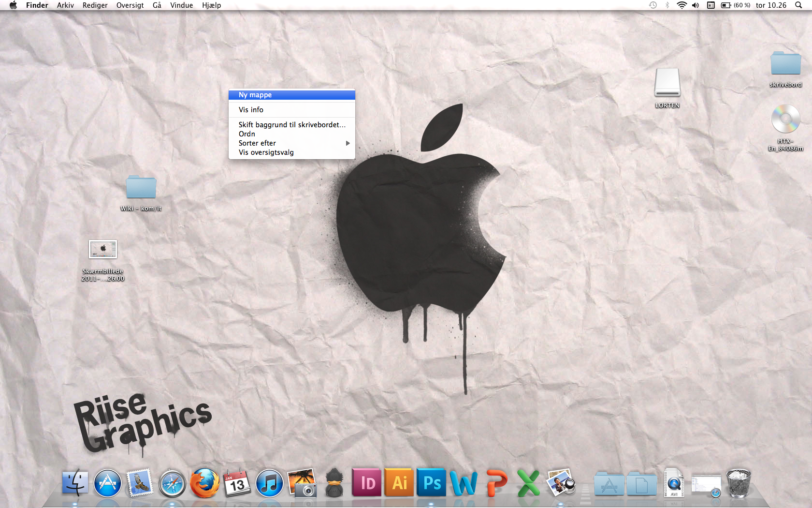Open Image Capture in the Dock
This screenshot has height=508, width=812.
click(x=302, y=483)
